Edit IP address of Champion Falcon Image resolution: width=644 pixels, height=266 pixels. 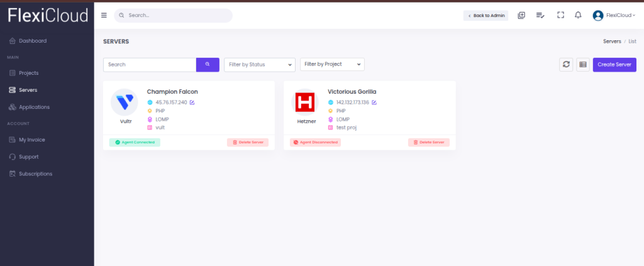click(192, 103)
